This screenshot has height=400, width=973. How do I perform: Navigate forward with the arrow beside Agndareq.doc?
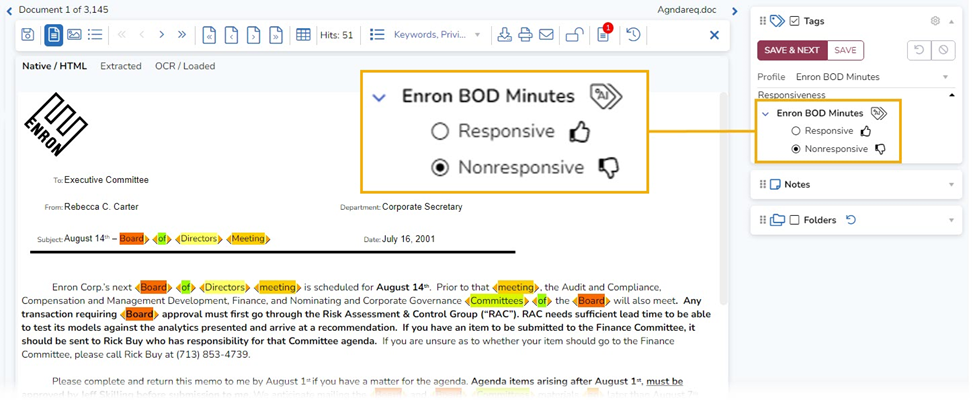735,11
